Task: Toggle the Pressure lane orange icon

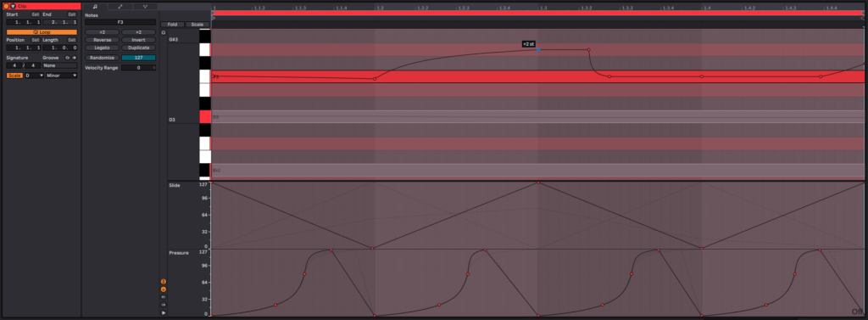Action: [x=164, y=289]
